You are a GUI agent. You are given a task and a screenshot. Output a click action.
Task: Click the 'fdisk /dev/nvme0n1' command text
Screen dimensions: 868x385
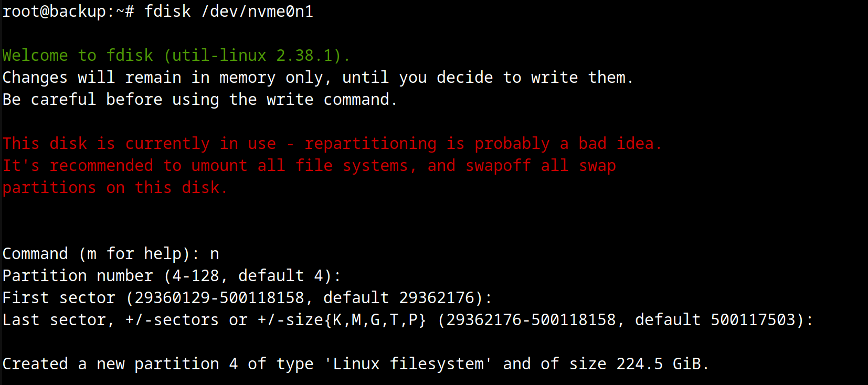[229, 11]
